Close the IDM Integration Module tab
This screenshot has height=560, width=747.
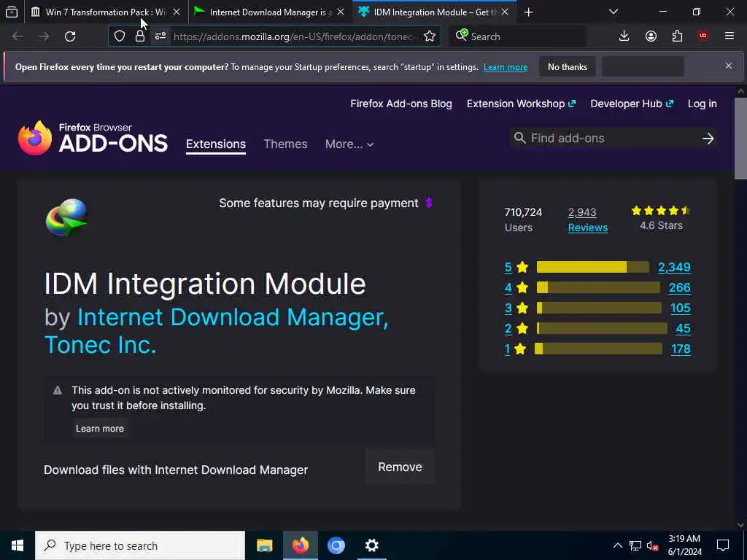click(505, 12)
